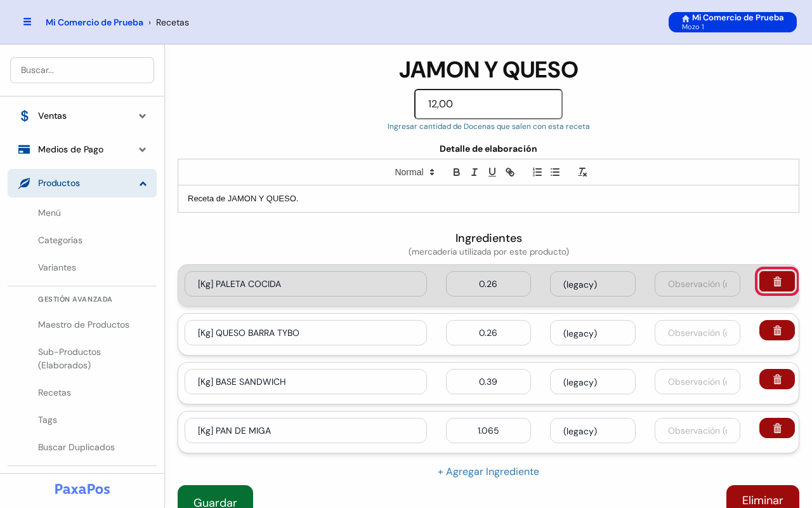This screenshot has height=508, width=812.
Task: Click the docenas quantity field showing 12,00
Action: pyautogui.click(x=488, y=104)
